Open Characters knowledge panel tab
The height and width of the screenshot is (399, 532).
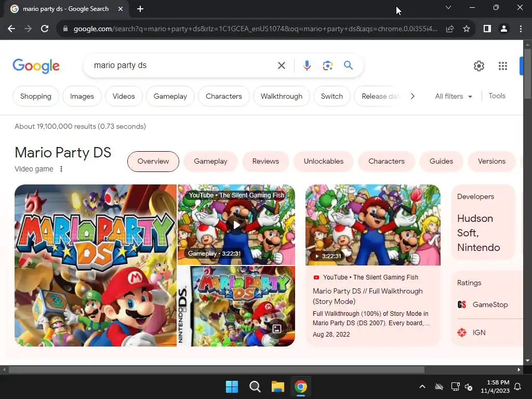(x=387, y=162)
